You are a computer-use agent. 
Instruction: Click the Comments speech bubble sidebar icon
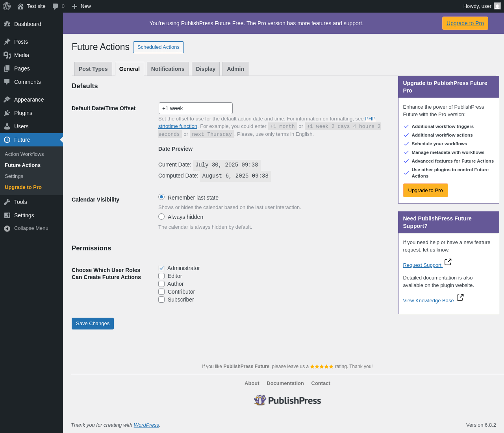point(7,82)
